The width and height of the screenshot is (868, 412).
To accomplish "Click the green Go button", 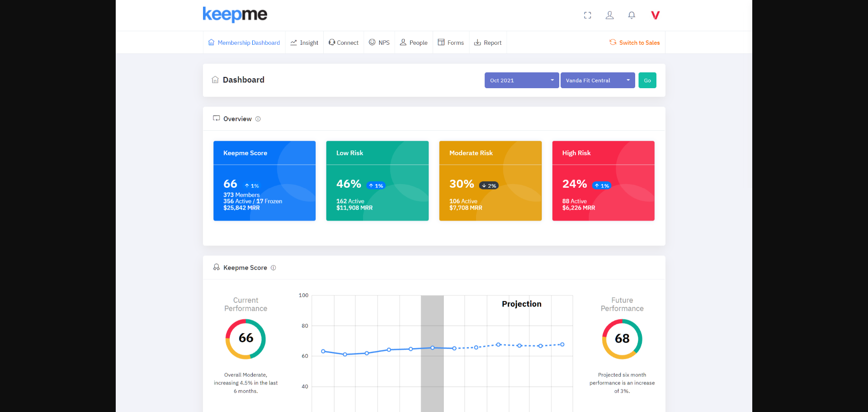I will coord(647,81).
